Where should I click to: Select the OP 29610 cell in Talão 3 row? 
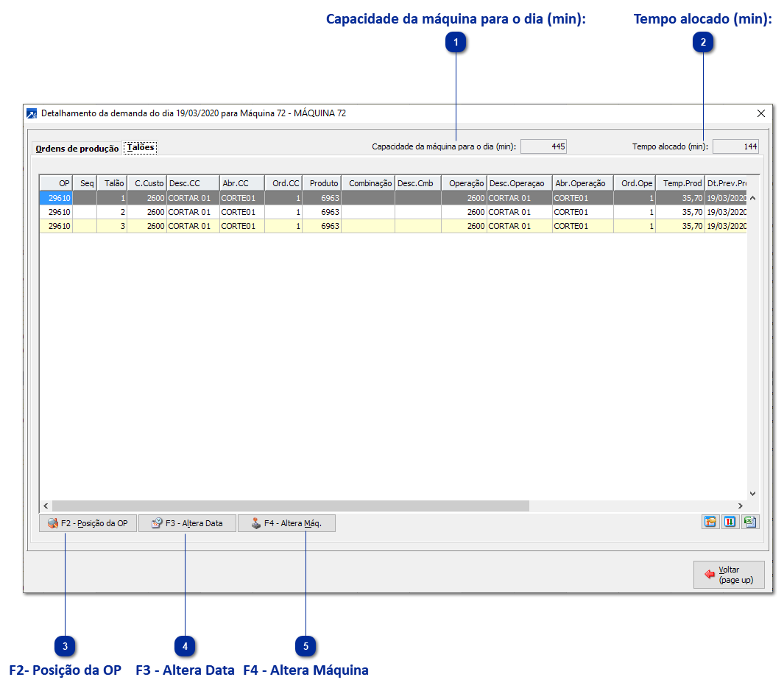[x=57, y=226]
